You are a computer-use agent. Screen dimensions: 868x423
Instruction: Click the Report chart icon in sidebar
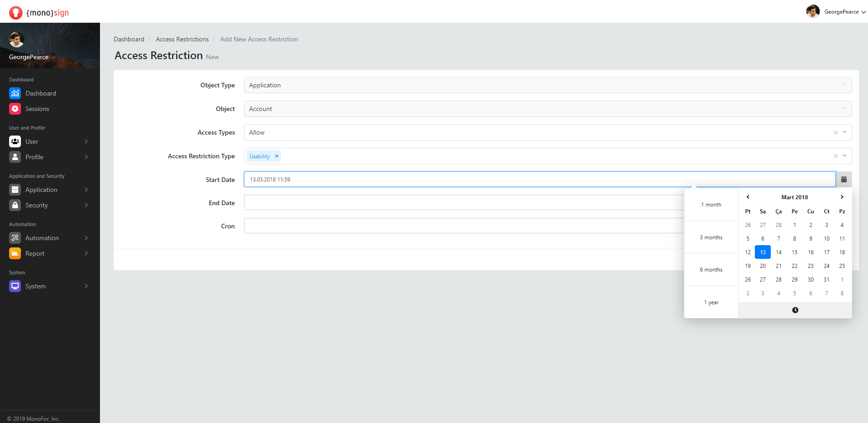click(x=15, y=253)
